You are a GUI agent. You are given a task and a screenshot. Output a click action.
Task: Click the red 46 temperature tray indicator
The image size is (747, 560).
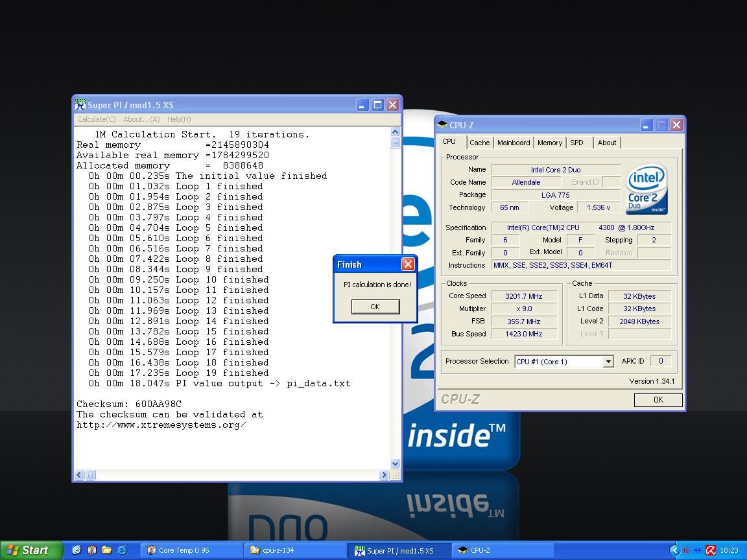(x=685, y=550)
